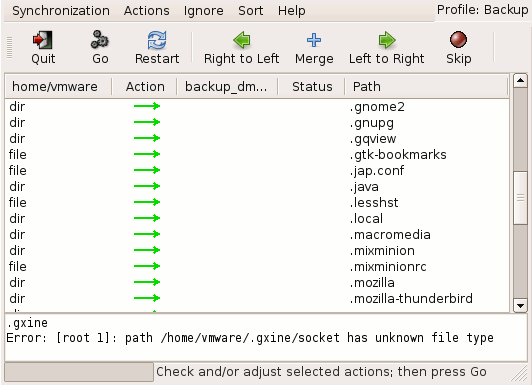
Task: Click the green arrow for .gtk-bookmarks
Action: 147,154
